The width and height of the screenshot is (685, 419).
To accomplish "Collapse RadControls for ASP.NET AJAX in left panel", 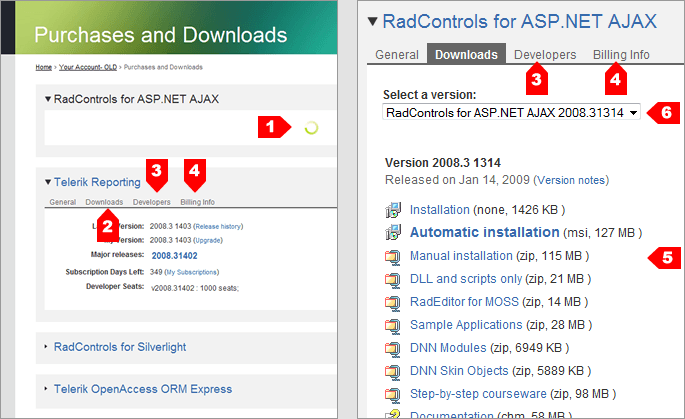I will click(48, 99).
